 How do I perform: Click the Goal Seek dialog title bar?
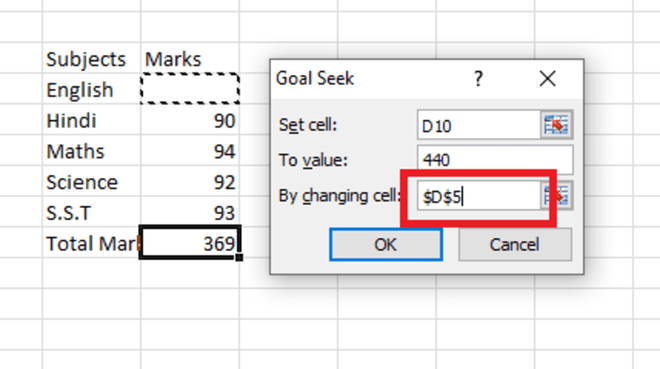coord(370,79)
